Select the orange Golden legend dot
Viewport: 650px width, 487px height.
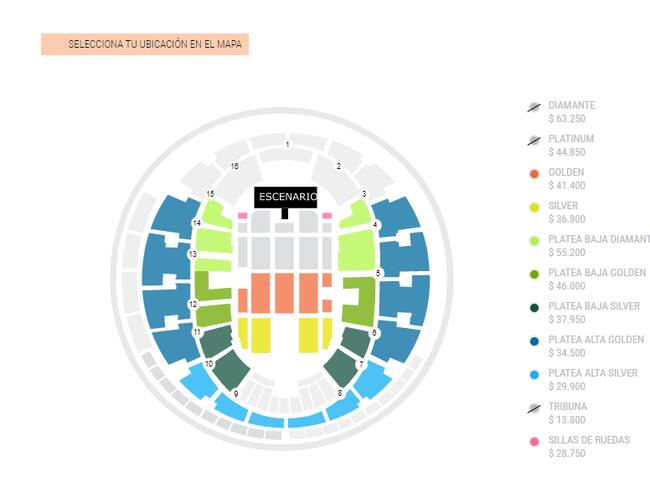click(x=534, y=173)
